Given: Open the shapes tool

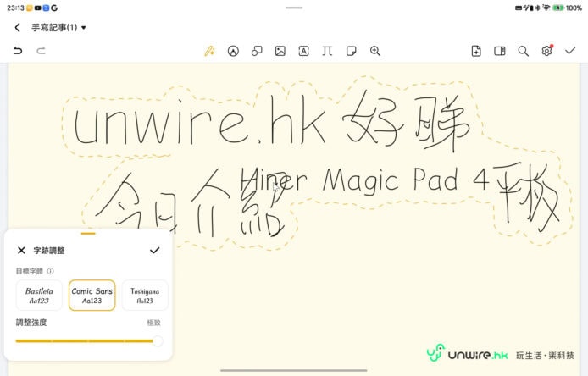Looking at the screenshot, I should click(x=257, y=51).
